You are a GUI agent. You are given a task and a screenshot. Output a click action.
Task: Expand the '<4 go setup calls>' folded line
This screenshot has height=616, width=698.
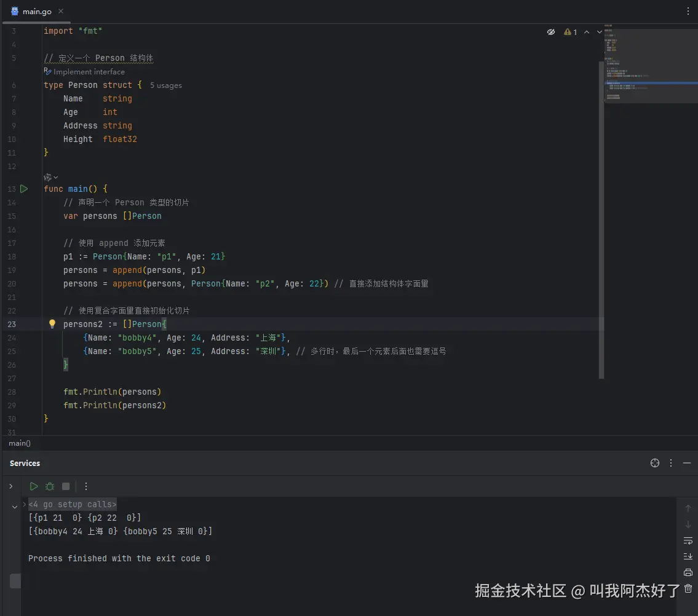73,504
